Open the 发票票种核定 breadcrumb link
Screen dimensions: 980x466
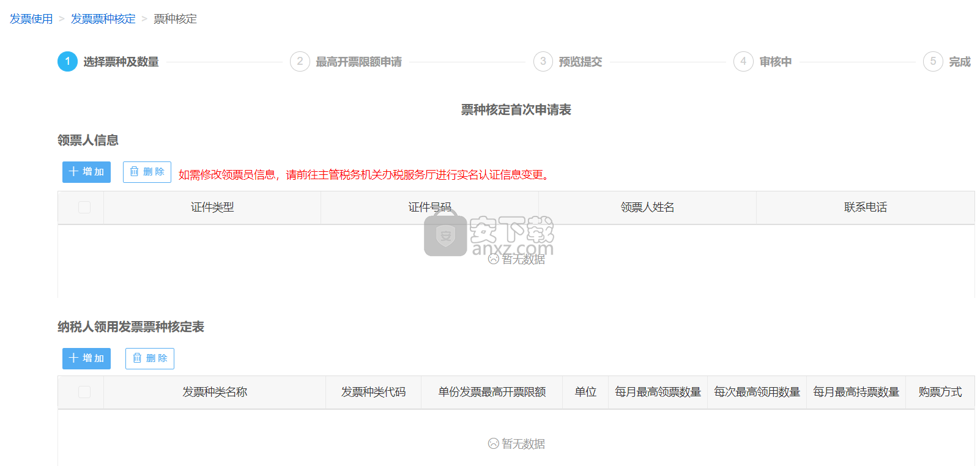(103, 19)
